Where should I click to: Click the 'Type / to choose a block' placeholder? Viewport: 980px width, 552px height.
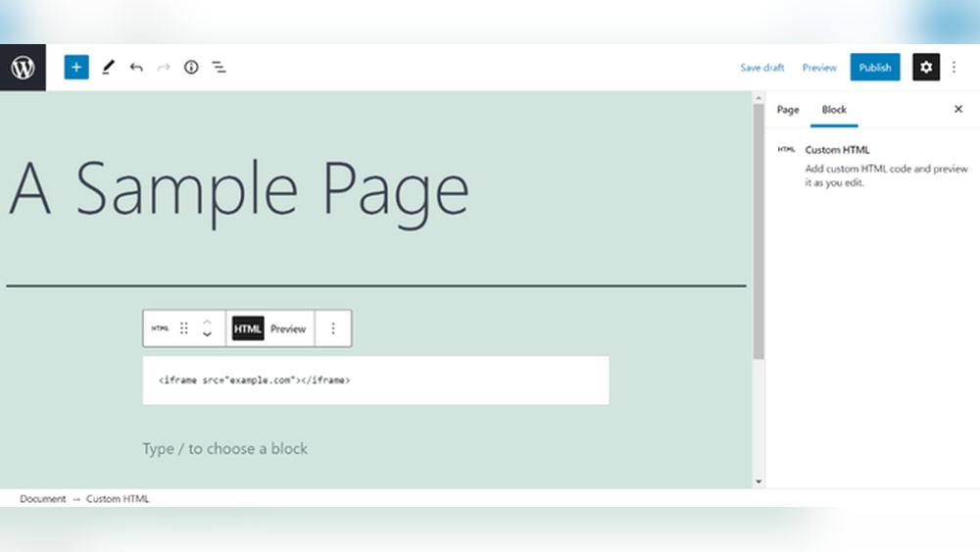(225, 449)
